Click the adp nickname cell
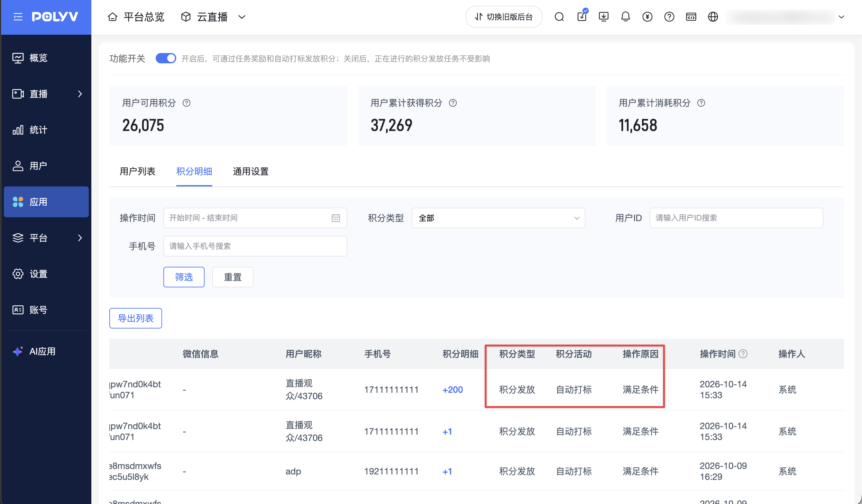 coord(293,471)
